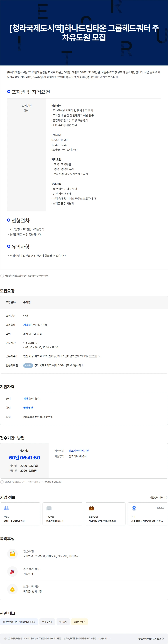This screenshot has height=644, width=168.
Task: Click the 연금·보험 benefits icon
Action: click(x=12, y=554)
